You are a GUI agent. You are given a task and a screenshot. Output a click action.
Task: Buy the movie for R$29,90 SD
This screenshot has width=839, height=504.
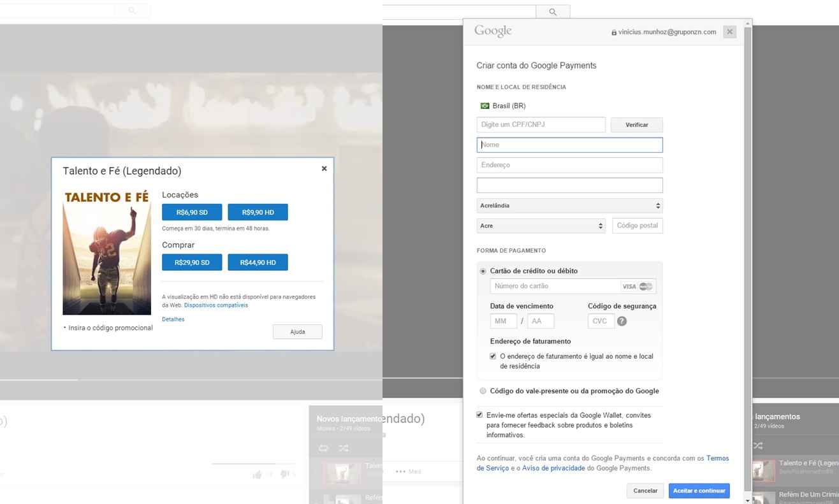pos(192,262)
